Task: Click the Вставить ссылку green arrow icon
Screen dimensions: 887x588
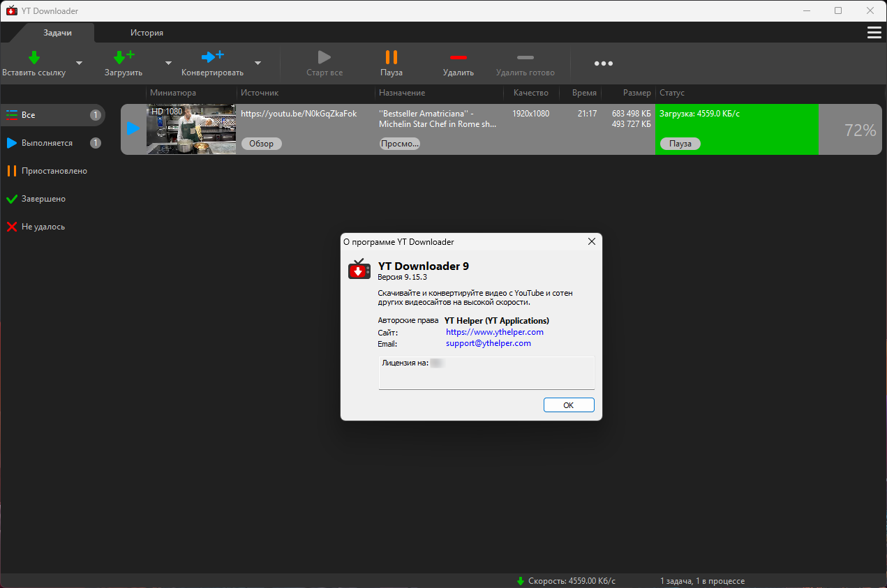Action: (34, 57)
